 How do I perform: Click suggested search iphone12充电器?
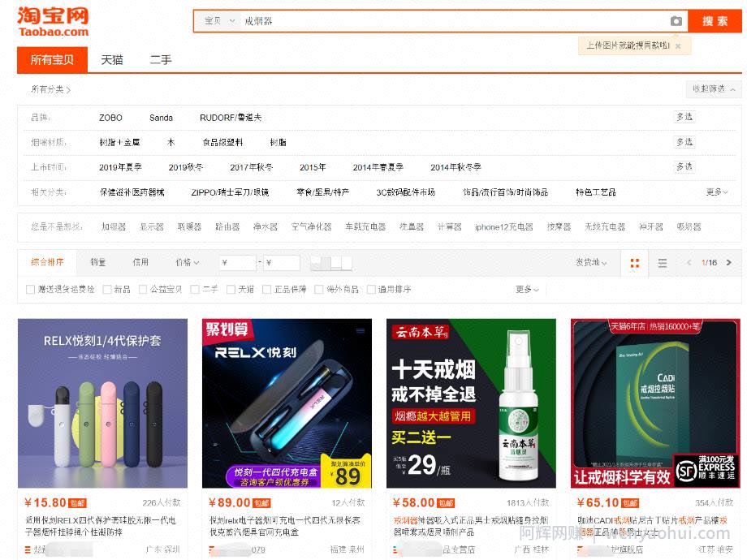pyautogui.click(x=503, y=226)
